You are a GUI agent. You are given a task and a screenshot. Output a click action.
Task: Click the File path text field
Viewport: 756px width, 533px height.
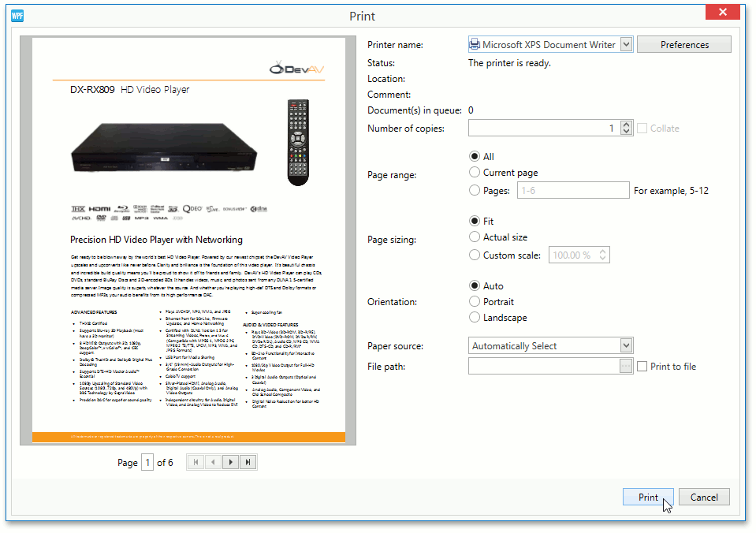coord(544,366)
